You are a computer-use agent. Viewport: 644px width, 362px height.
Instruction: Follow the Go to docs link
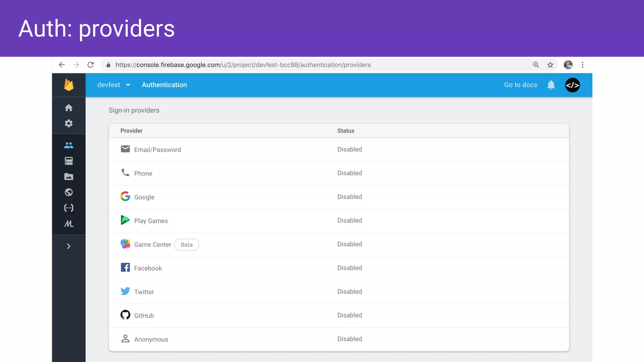tap(520, 85)
